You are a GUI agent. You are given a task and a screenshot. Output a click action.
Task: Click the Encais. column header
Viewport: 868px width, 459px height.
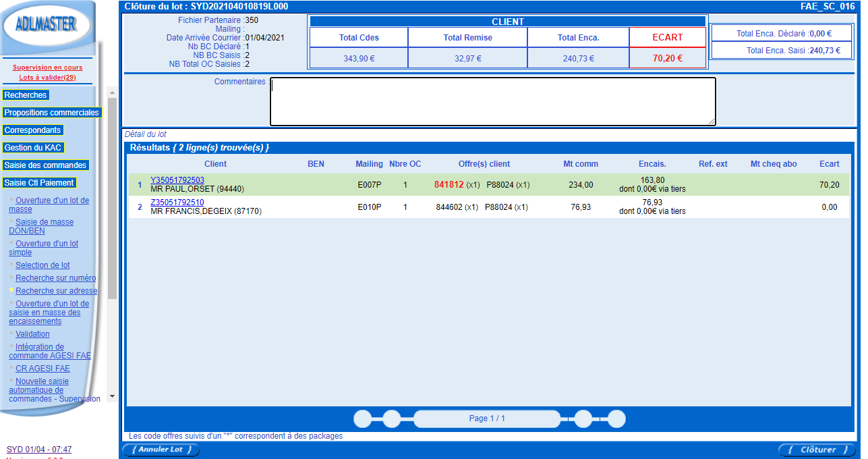[x=652, y=164]
